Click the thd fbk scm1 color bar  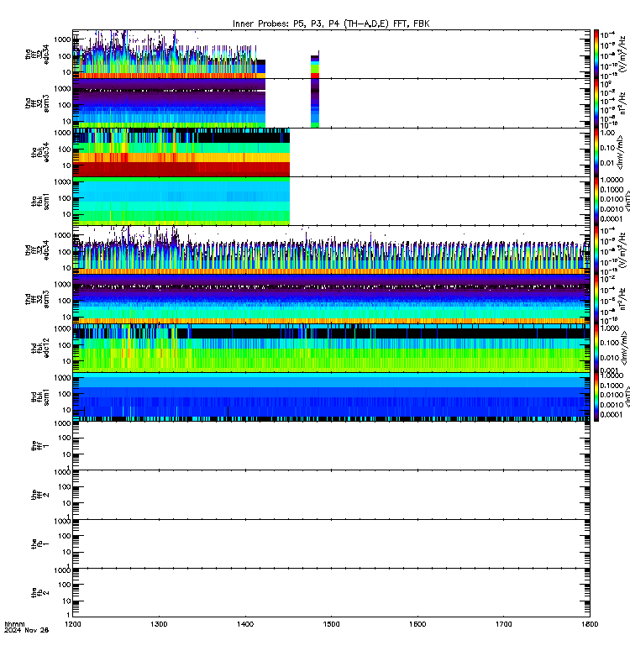pos(596,396)
